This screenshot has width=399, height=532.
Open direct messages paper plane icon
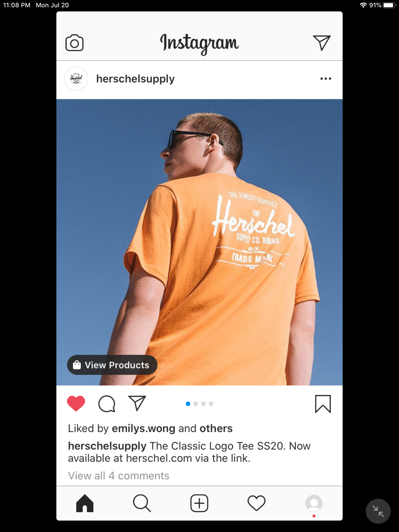(322, 43)
